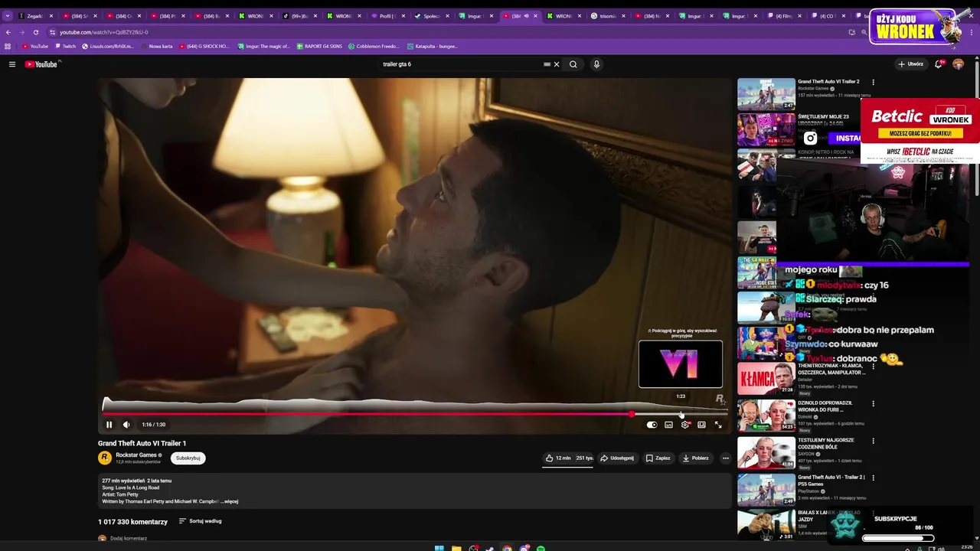This screenshot has width=980, height=551.
Task: Open the YouTube hamburger guide menu
Action: [12, 64]
